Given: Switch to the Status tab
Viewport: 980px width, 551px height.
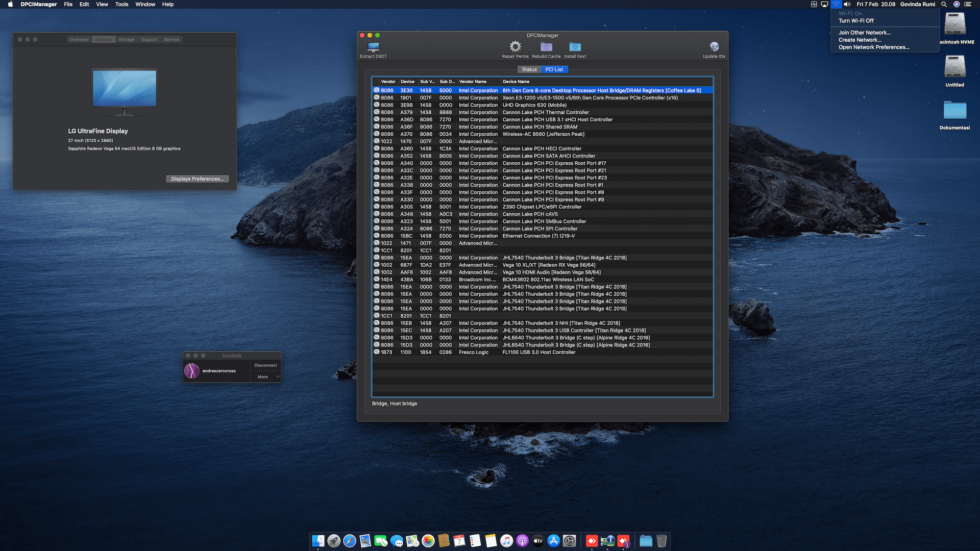Looking at the screenshot, I should tap(529, 69).
